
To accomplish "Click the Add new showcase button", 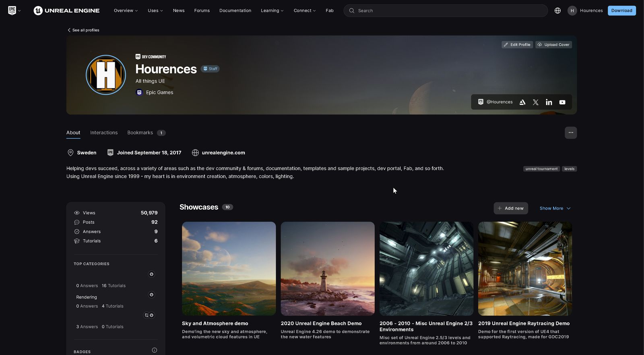I will coord(510,208).
